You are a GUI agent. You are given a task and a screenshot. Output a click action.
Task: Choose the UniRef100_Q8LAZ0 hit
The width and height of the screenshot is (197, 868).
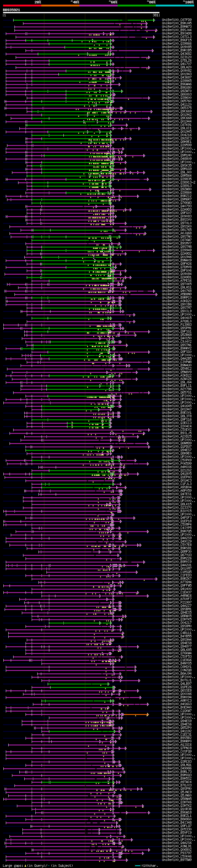177,67
